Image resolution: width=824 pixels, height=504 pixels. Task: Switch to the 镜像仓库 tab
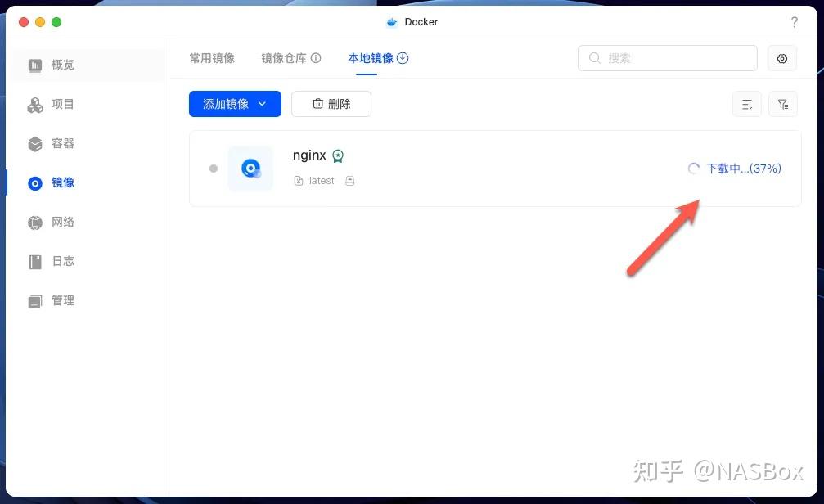pyautogui.click(x=285, y=58)
